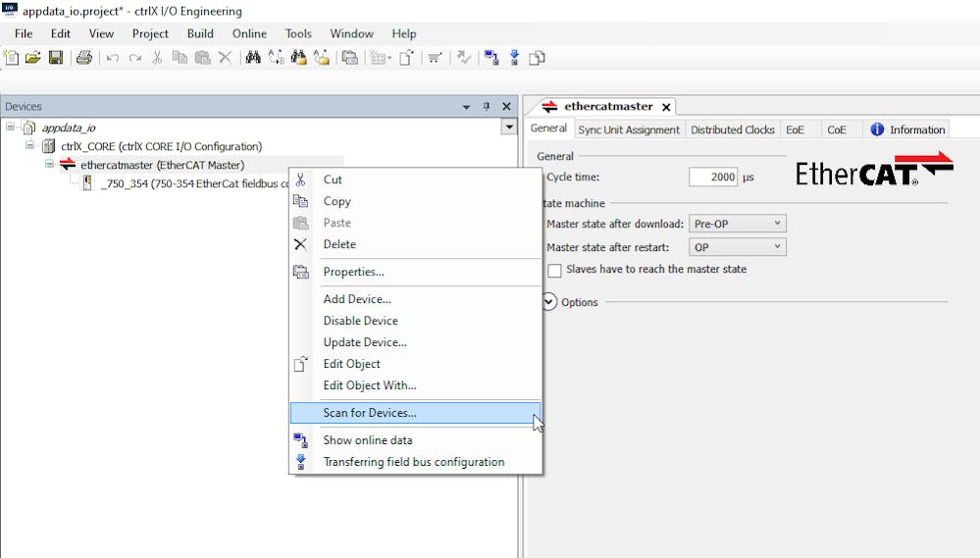The height and width of the screenshot is (558, 980).
Task: Click the Print toolbar icon
Action: tap(83, 58)
